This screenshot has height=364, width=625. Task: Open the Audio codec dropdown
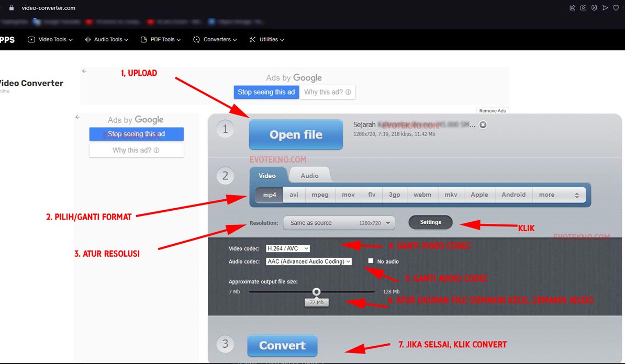[309, 261]
